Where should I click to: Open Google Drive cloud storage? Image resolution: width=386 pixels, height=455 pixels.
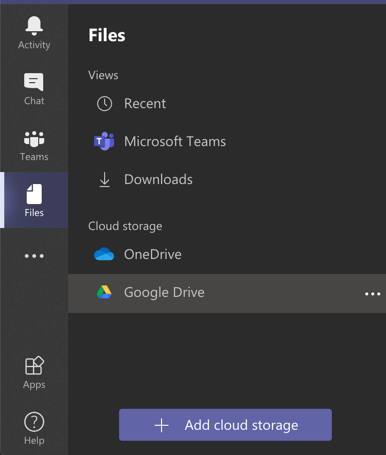pos(227,293)
